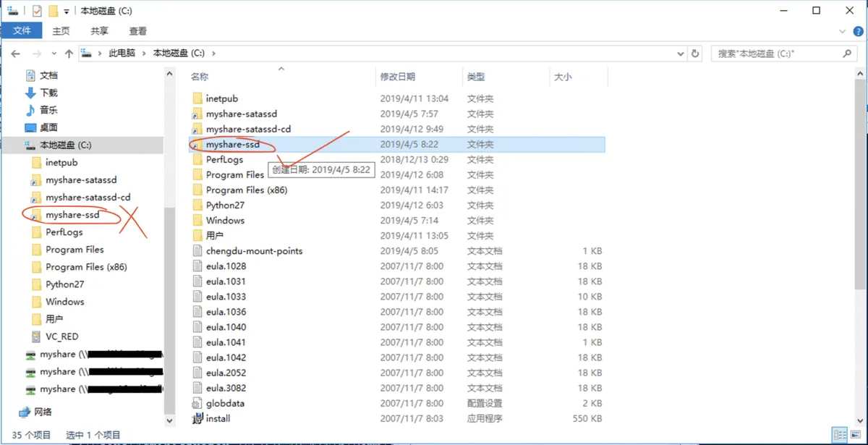Select VC_RED in the navigation tree
868x445 pixels.
[61, 336]
